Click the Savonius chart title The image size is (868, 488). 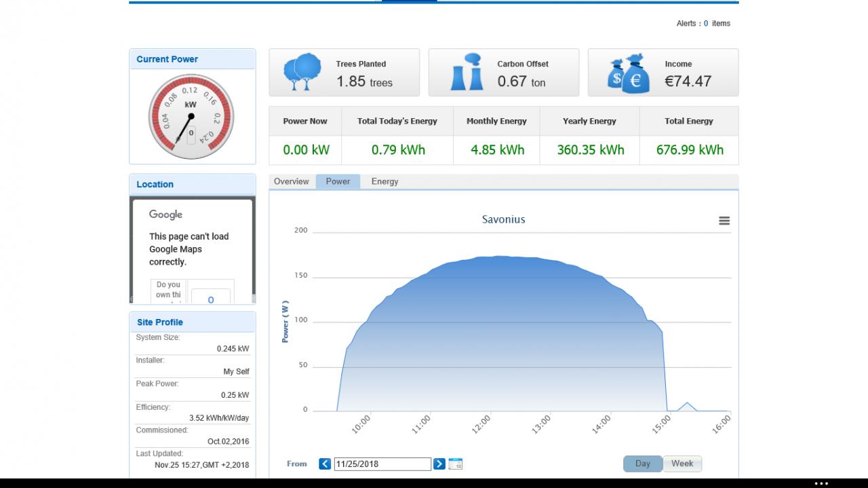click(x=504, y=220)
